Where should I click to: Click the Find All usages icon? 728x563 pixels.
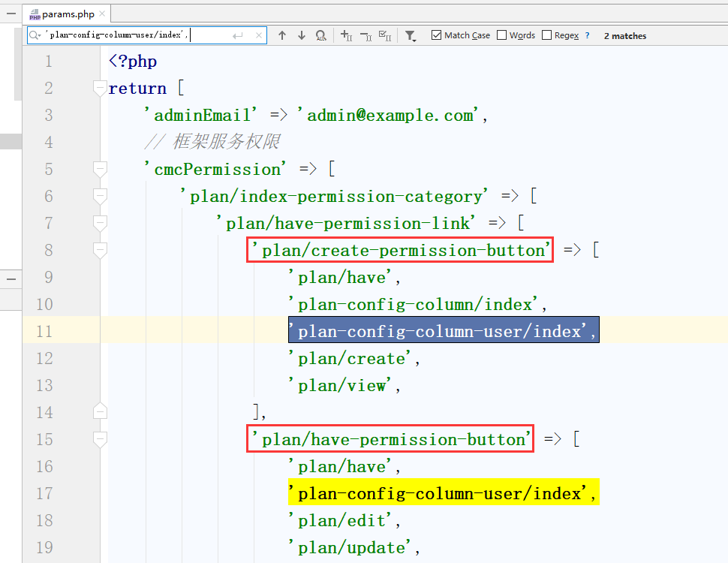coord(321,35)
